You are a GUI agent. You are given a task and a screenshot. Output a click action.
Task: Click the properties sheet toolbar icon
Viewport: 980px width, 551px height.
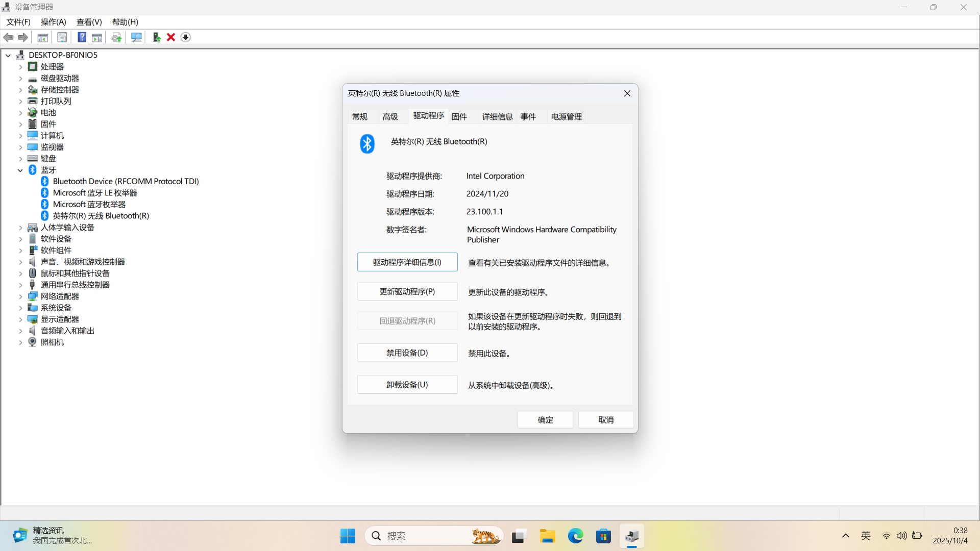62,37
